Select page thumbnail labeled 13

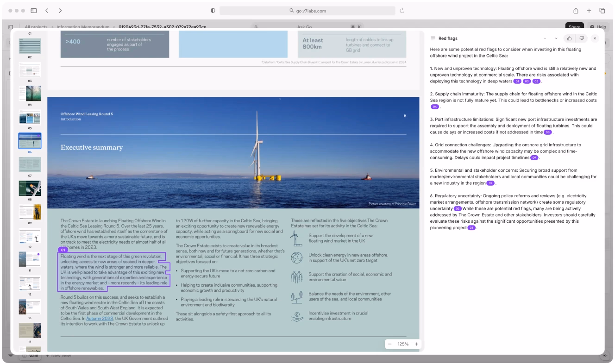tap(30, 307)
